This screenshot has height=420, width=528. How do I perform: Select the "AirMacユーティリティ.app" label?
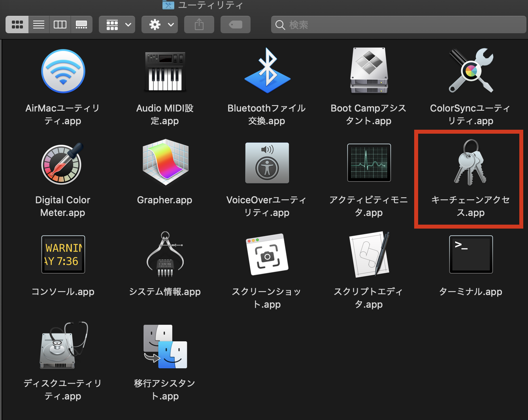(x=63, y=114)
